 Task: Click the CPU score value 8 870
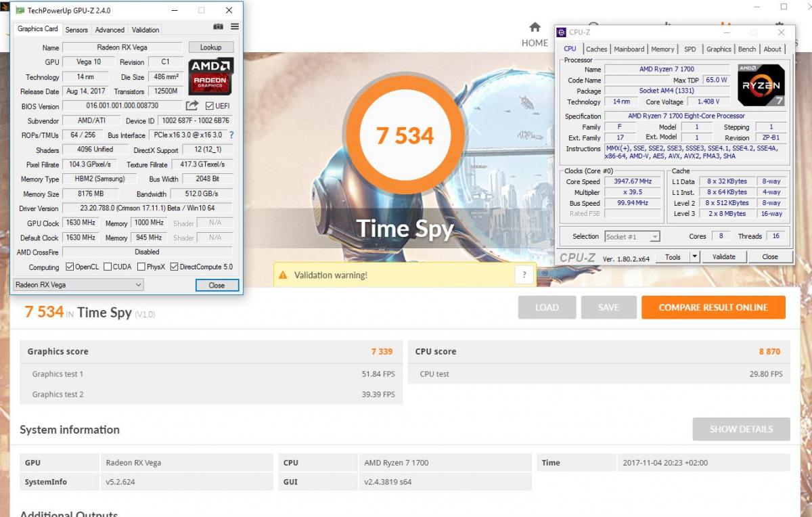(x=769, y=351)
